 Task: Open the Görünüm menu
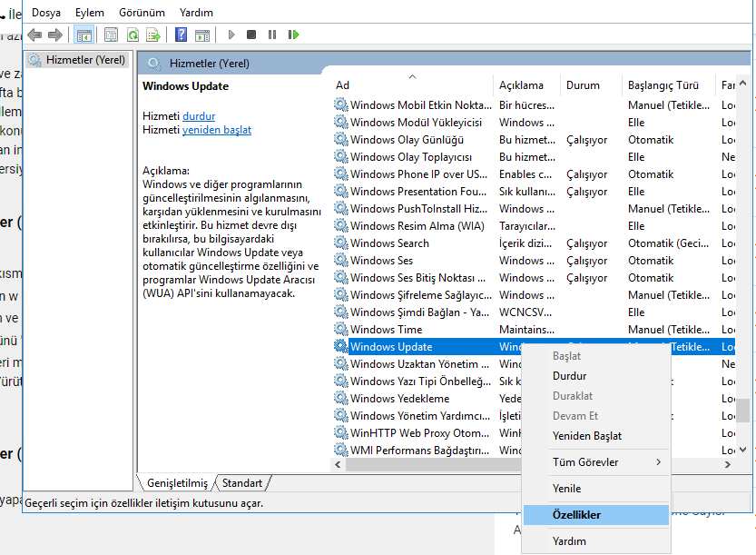[x=142, y=13]
